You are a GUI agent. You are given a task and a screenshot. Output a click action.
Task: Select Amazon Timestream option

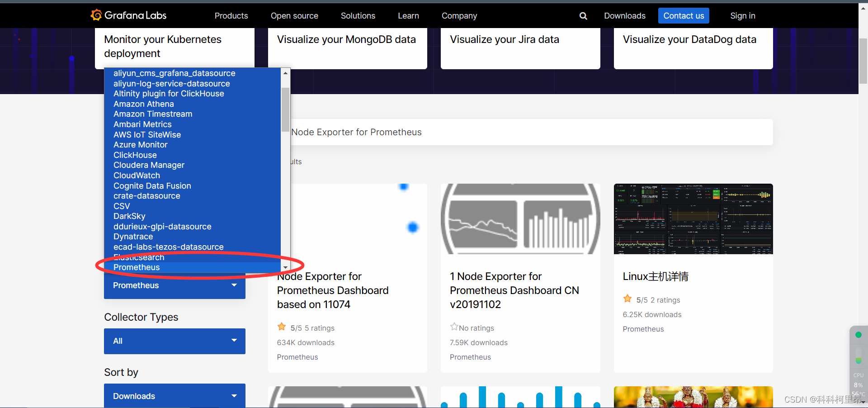click(193, 114)
